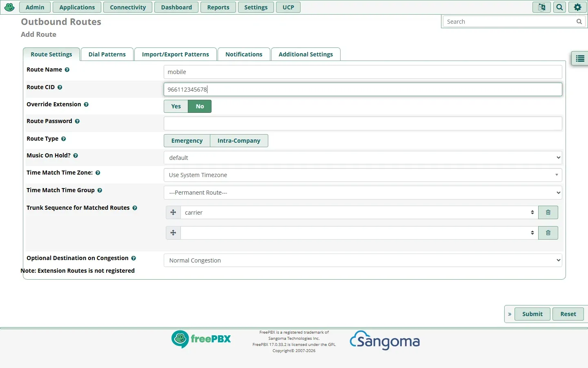Toggle Emergency route type
Viewport: 588px width, 368px height.
187,141
